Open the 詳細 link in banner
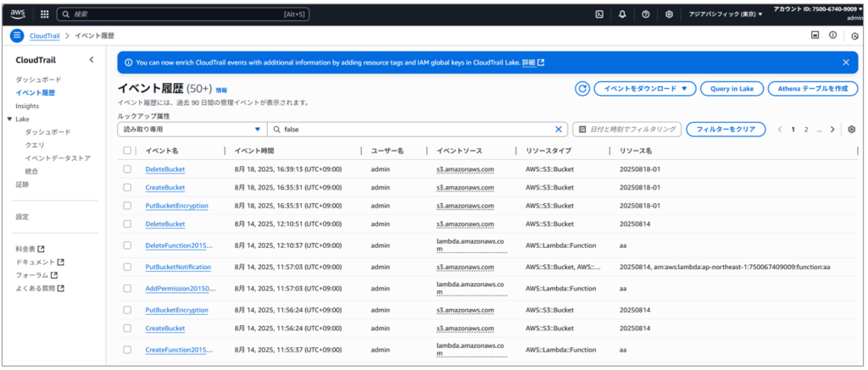The height and width of the screenshot is (370, 868). pos(533,63)
